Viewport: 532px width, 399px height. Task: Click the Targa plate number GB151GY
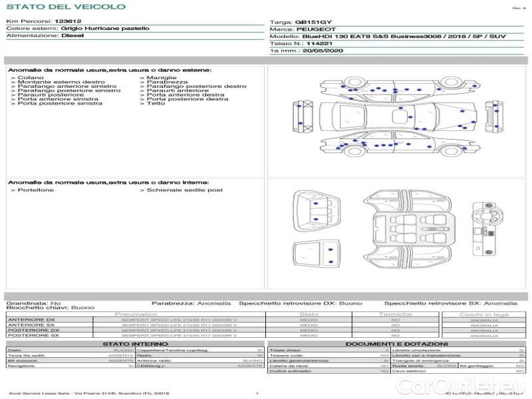point(313,23)
